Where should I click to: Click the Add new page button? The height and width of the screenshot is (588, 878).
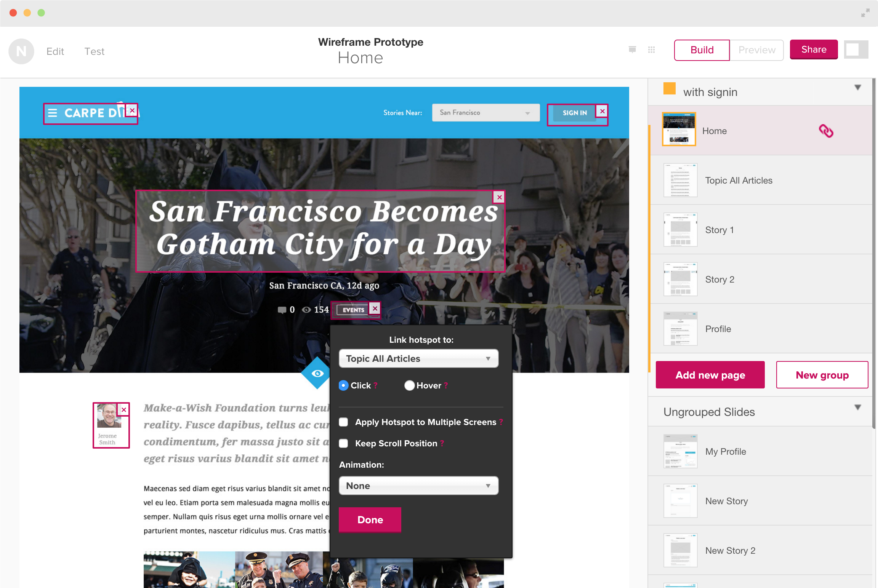pos(710,375)
